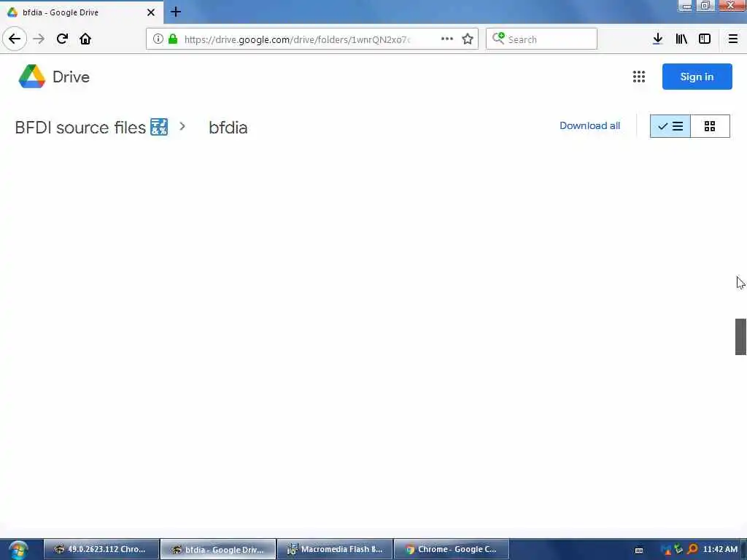Image resolution: width=747 pixels, height=560 pixels.
Task: View site information icon in address bar
Action: (158, 39)
